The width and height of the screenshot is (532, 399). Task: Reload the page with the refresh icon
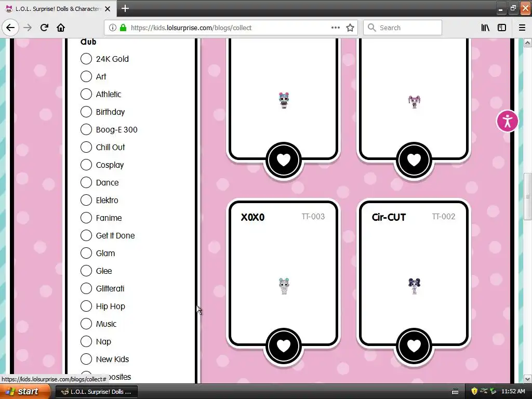click(x=44, y=28)
